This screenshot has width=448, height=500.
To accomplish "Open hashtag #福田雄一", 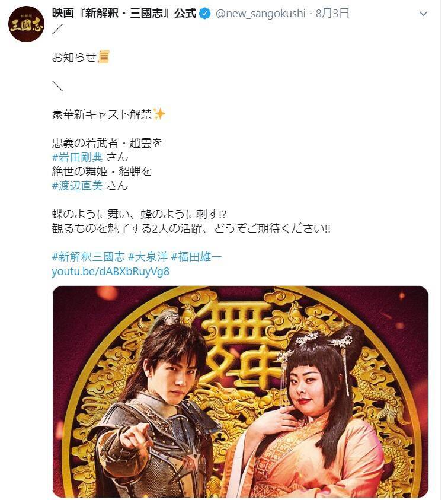I will point(197,257).
